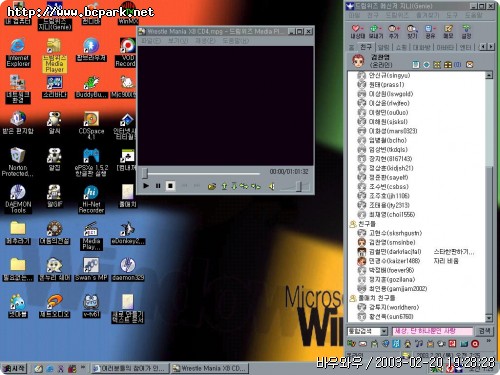The image size is (500, 375).
Task: Collapse the 친구들 group in friend list
Action: tap(363, 224)
